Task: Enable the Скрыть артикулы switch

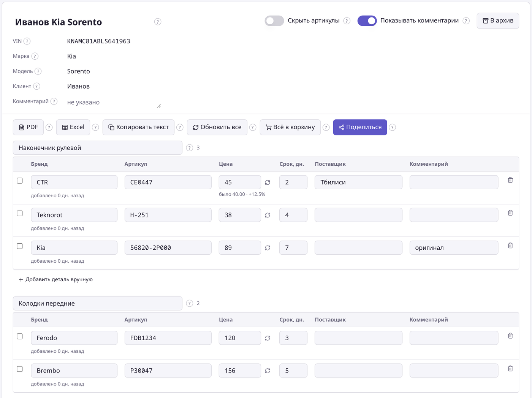Action: pyautogui.click(x=274, y=21)
